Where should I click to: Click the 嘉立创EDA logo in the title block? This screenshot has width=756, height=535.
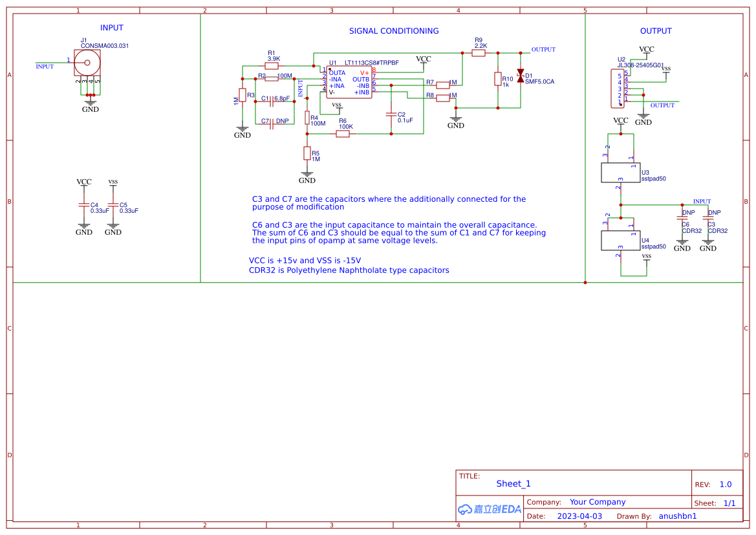coord(490,509)
